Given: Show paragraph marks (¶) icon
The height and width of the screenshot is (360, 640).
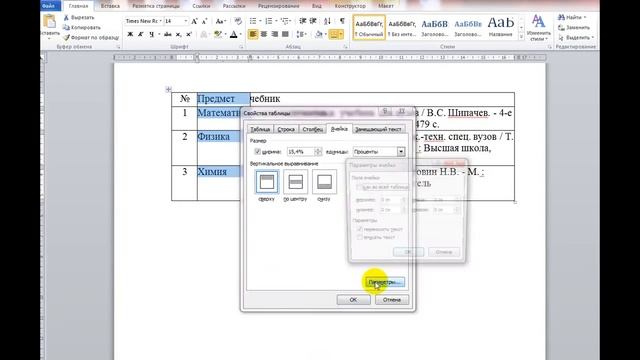Looking at the screenshot, I should pos(342,21).
